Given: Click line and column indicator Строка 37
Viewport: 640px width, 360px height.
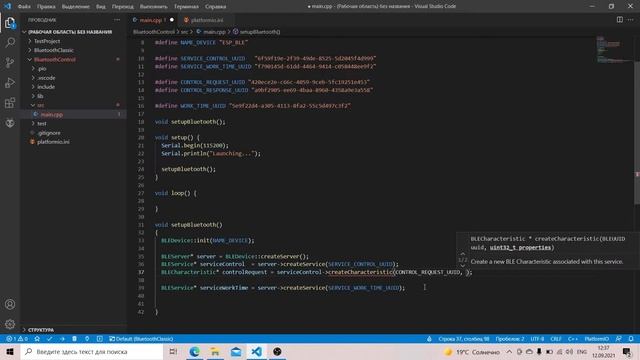Looking at the screenshot, I should (x=464, y=339).
